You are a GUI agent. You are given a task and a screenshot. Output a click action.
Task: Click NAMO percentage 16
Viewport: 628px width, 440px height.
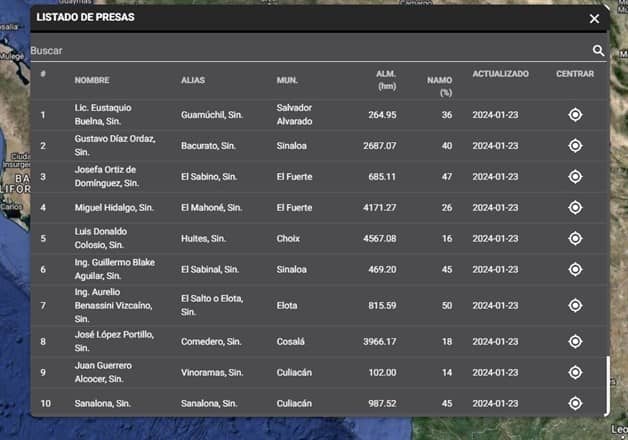pos(447,238)
